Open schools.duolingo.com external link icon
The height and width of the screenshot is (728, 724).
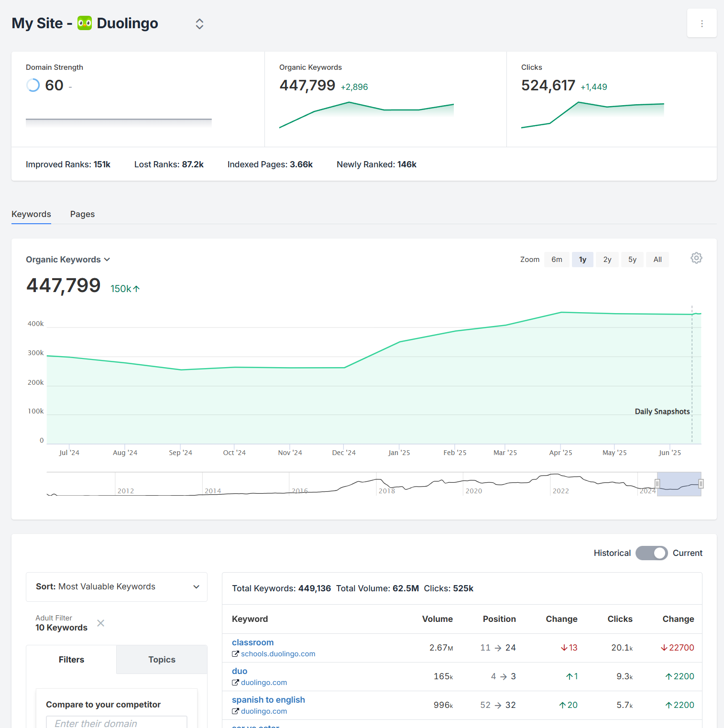click(236, 654)
